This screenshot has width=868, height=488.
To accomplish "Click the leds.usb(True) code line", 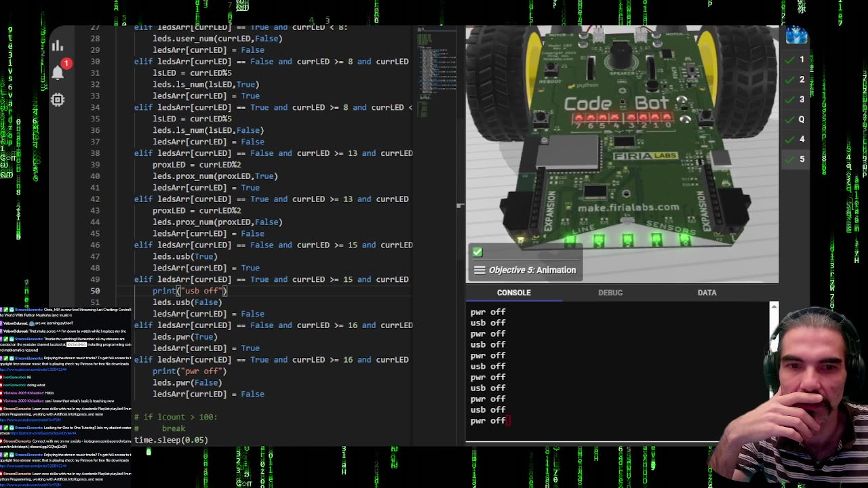I will pos(185,256).
